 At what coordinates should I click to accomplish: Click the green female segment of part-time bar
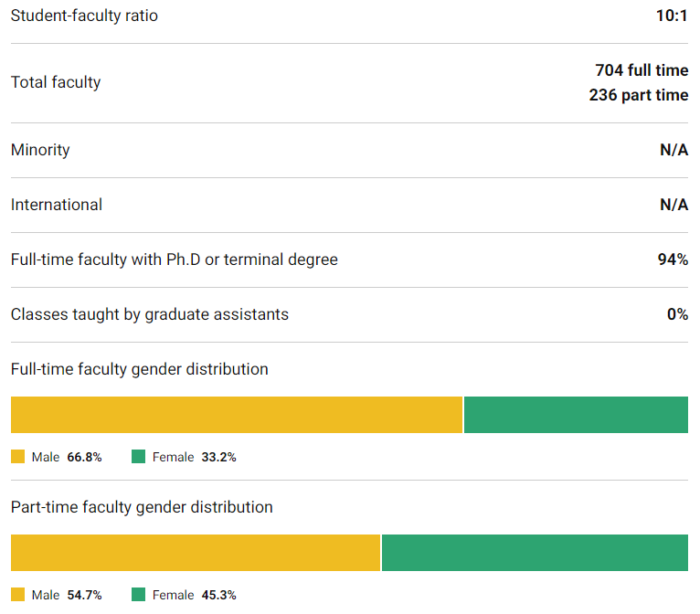(535, 553)
